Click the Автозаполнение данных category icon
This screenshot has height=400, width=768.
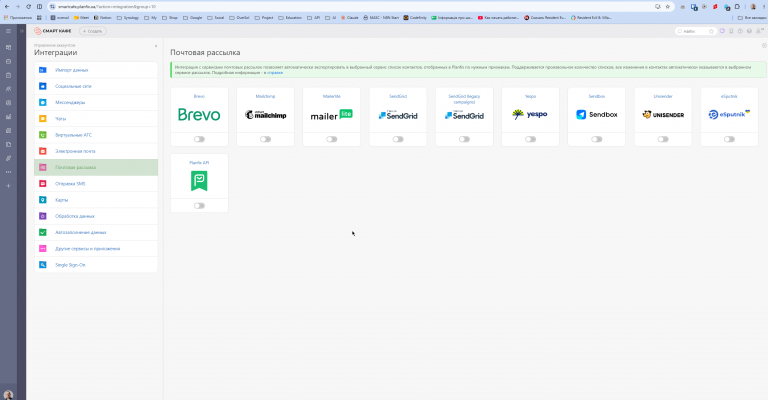pos(43,232)
